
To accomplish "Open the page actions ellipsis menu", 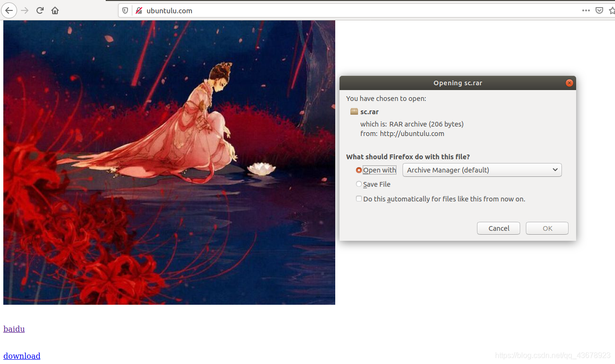I will (586, 10).
